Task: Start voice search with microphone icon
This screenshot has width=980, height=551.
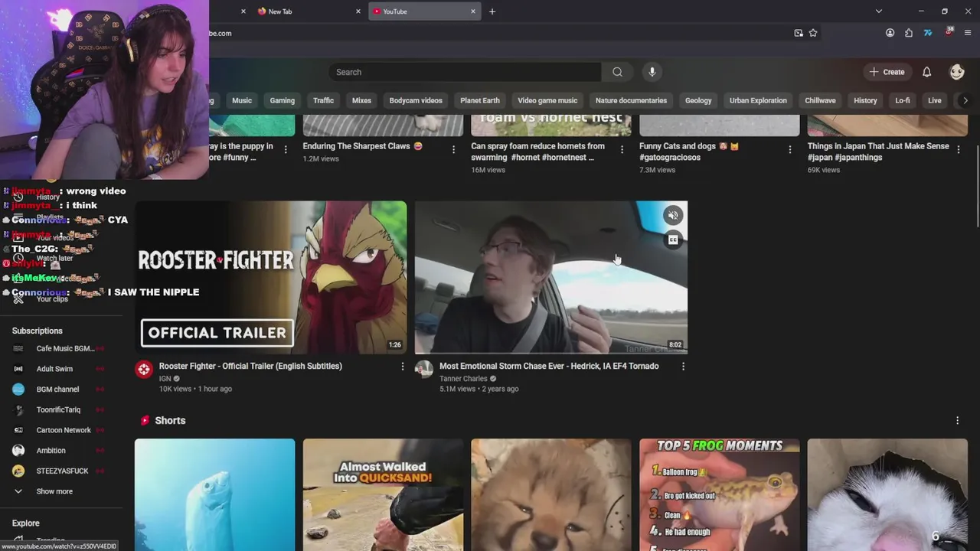Action: click(x=652, y=72)
